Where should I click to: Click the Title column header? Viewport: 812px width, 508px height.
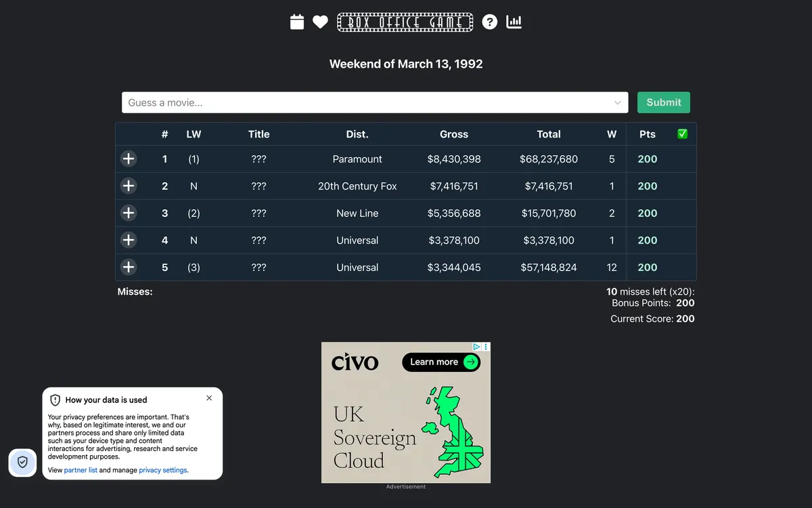pos(259,134)
